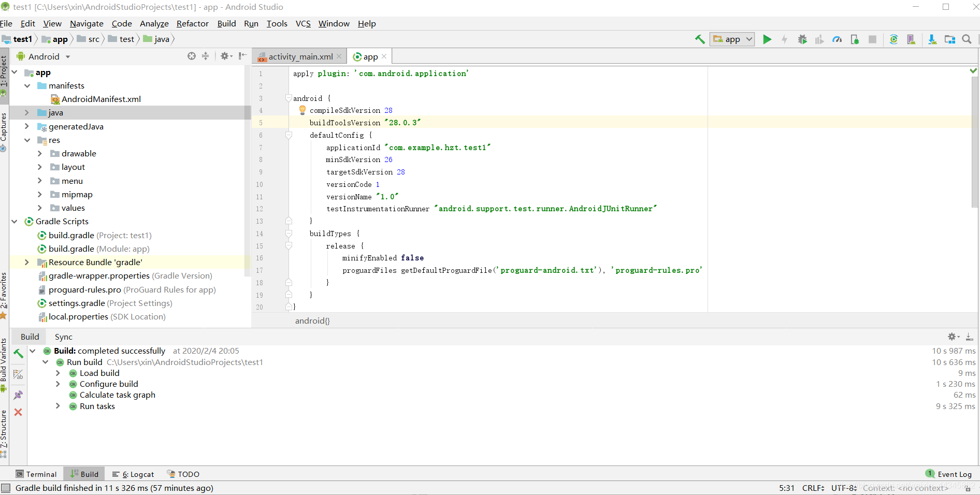The width and height of the screenshot is (980, 495).
Task: Click the lightbulb intention icon
Action: click(302, 110)
